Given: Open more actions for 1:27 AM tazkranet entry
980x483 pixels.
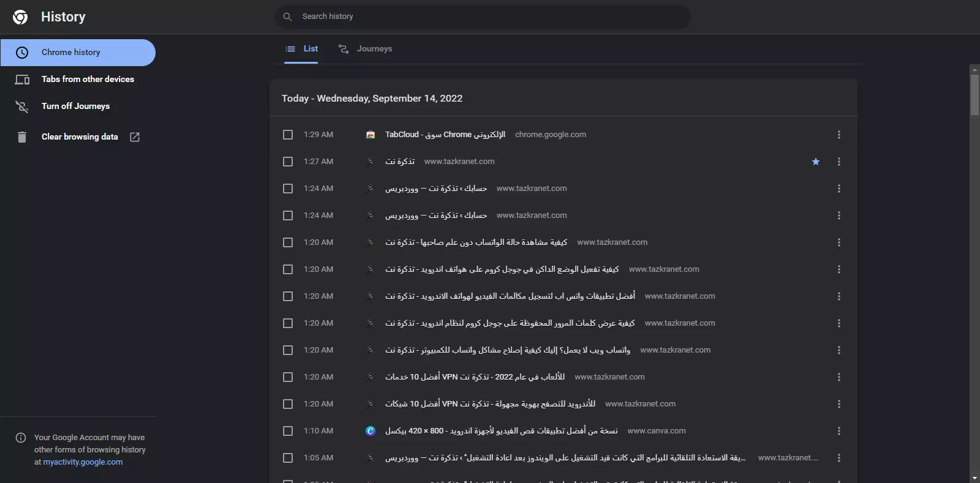Looking at the screenshot, I should click(839, 162).
